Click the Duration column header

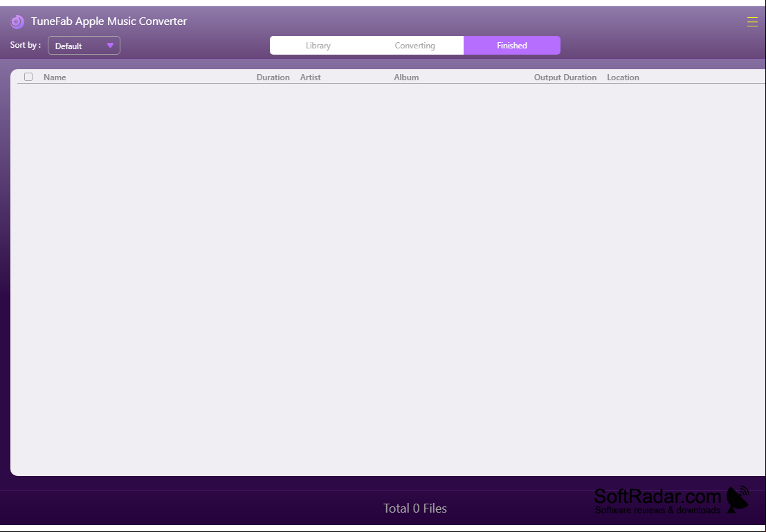tap(273, 77)
